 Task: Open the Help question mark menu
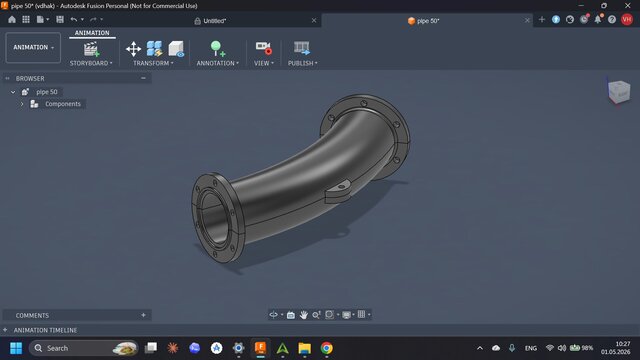(611, 19)
